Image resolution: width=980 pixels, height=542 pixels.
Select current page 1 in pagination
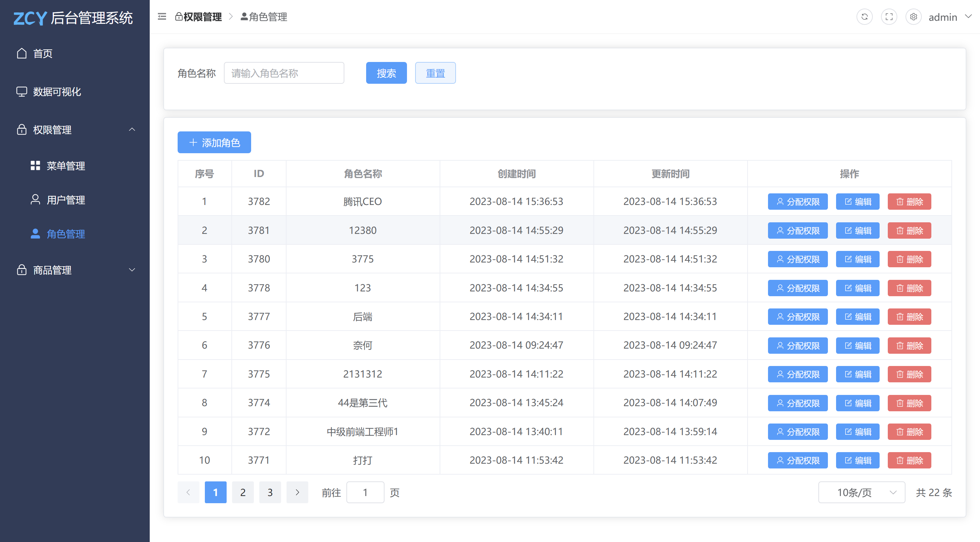coord(216,492)
